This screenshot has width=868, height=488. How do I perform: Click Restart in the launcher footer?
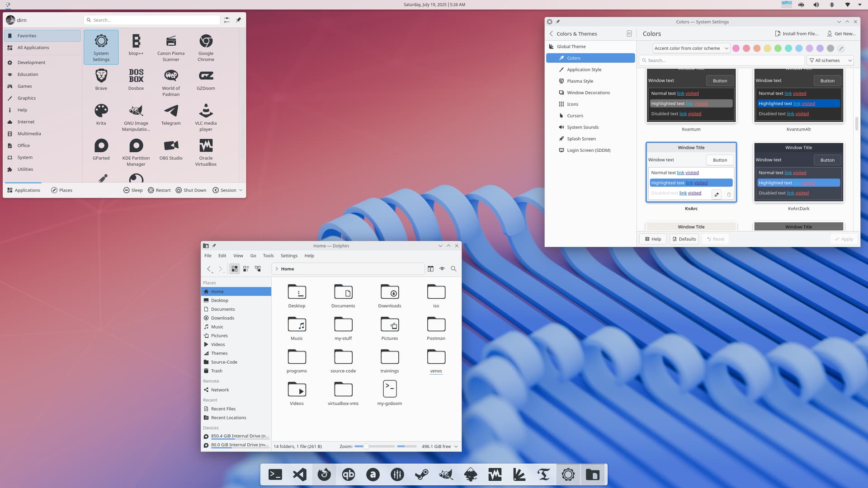[159, 190]
